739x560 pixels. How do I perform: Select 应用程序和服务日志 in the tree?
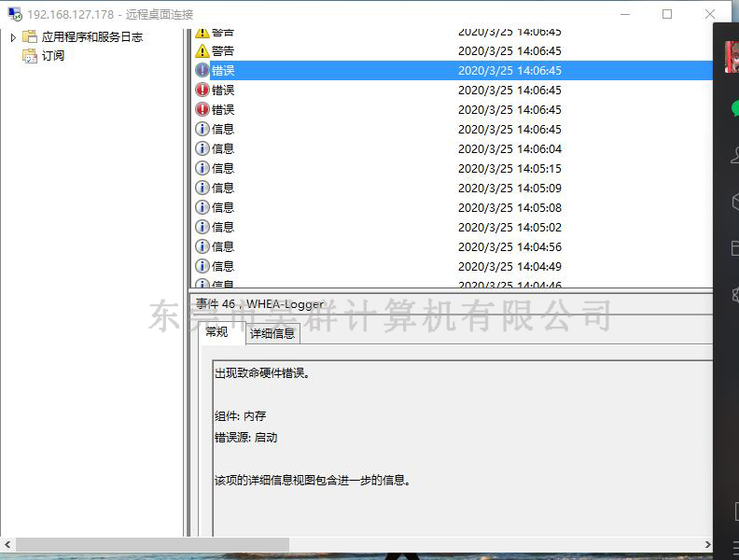coord(92,36)
